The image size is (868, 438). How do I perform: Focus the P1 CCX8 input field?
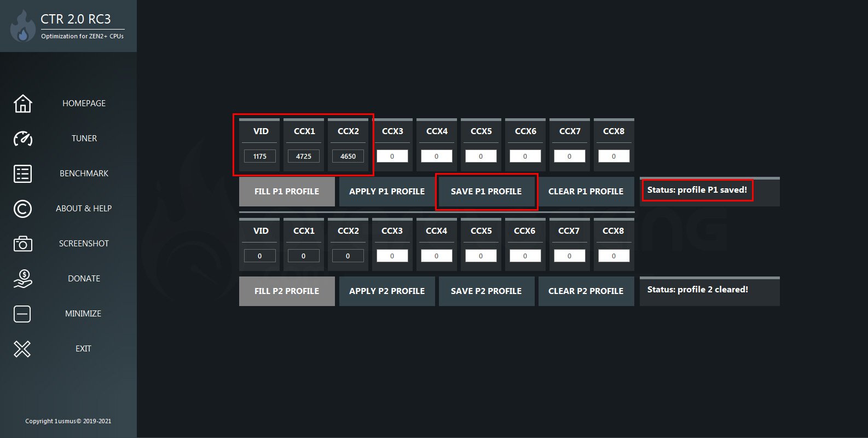(x=614, y=157)
